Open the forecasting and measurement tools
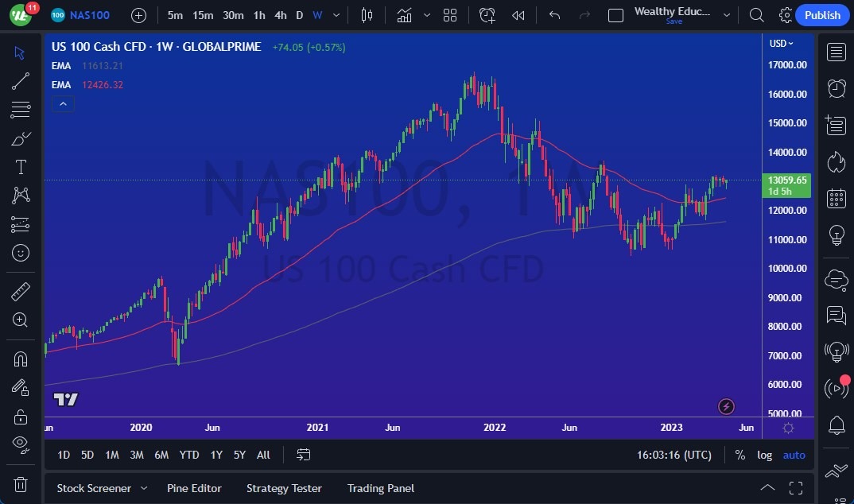Image resolution: width=854 pixels, height=504 pixels. 20,224
